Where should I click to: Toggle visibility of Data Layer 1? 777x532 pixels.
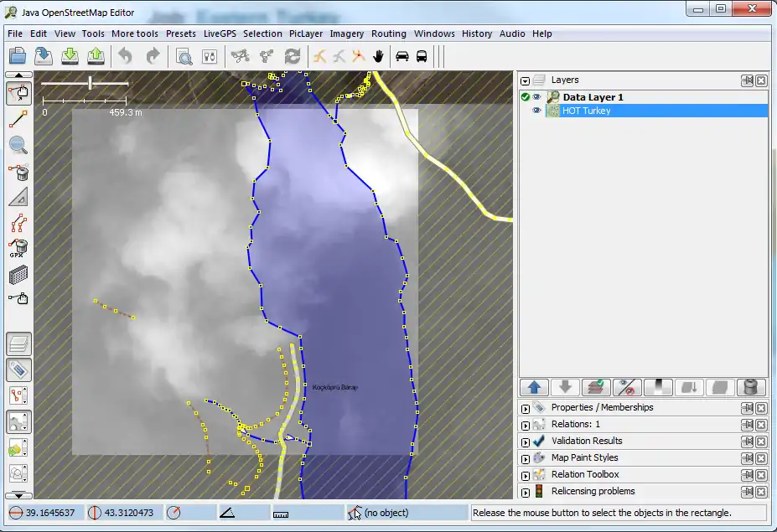537,97
